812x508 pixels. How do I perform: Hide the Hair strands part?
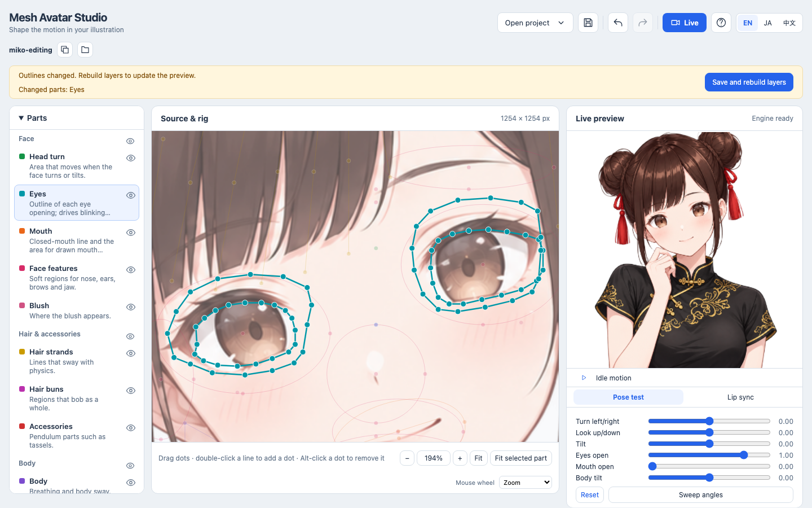pos(131,353)
